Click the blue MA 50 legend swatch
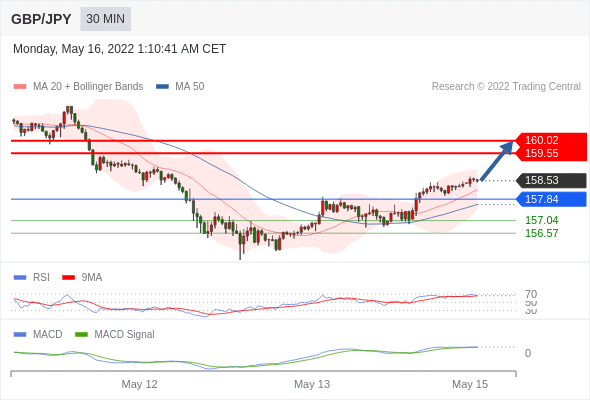Screen dimensions: 590x400 tap(162, 87)
